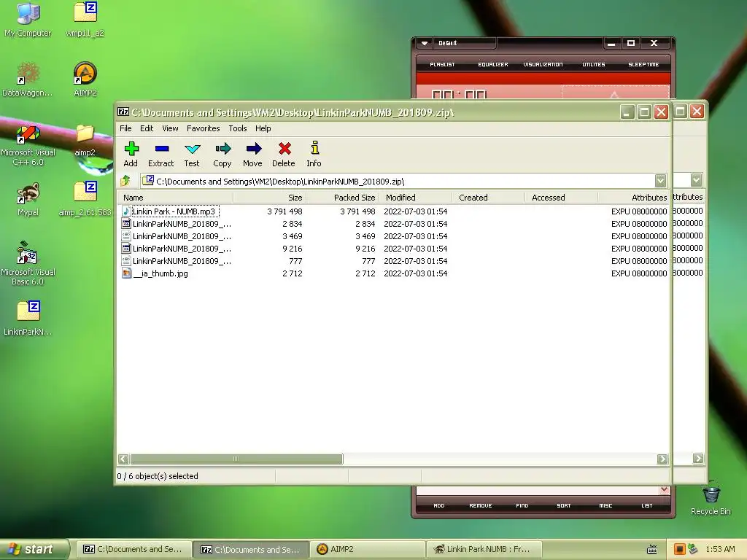Select the file with size 777

click(x=177, y=261)
